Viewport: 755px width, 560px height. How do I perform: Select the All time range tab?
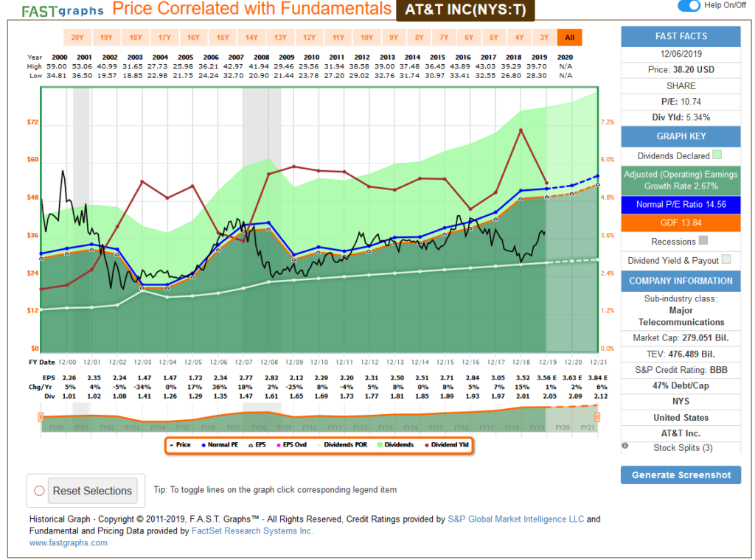(570, 38)
